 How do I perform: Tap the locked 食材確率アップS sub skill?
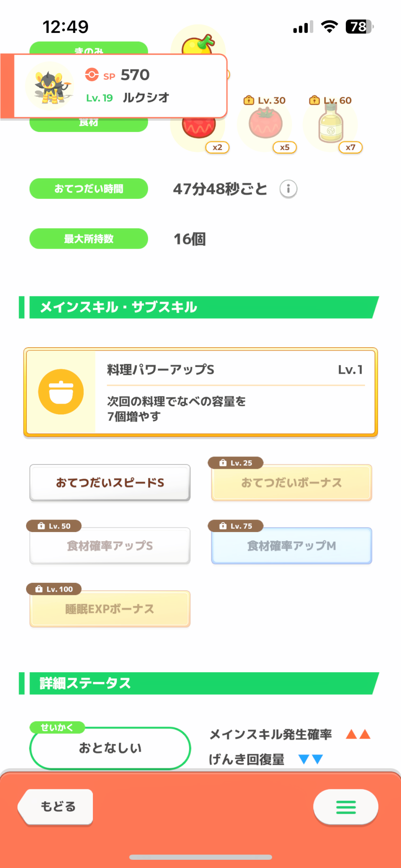pyautogui.click(x=110, y=546)
